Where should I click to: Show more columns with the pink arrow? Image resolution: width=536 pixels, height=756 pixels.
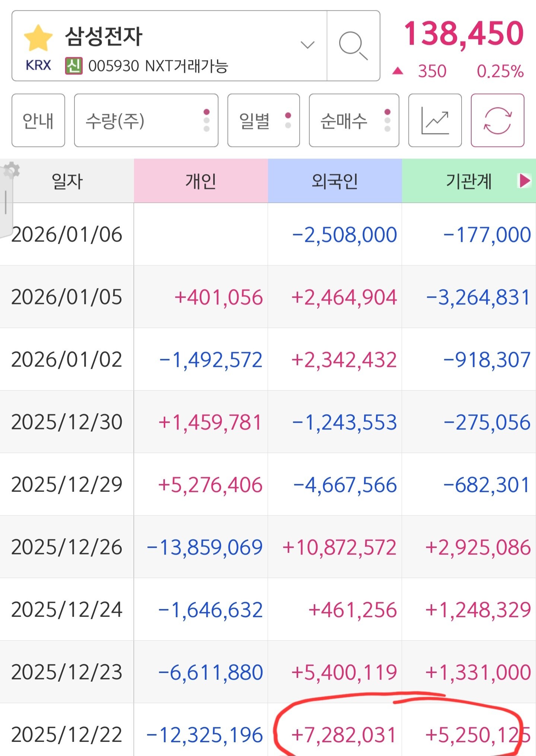(525, 181)
